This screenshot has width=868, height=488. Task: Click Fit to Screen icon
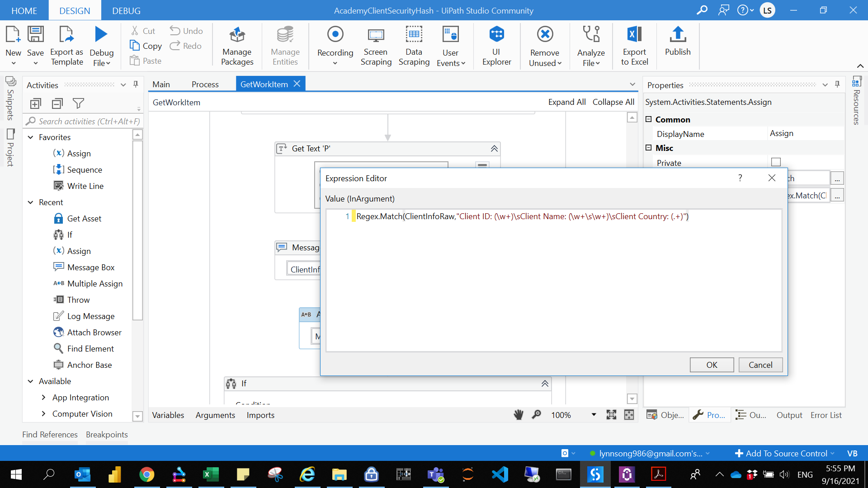(611, 415)
